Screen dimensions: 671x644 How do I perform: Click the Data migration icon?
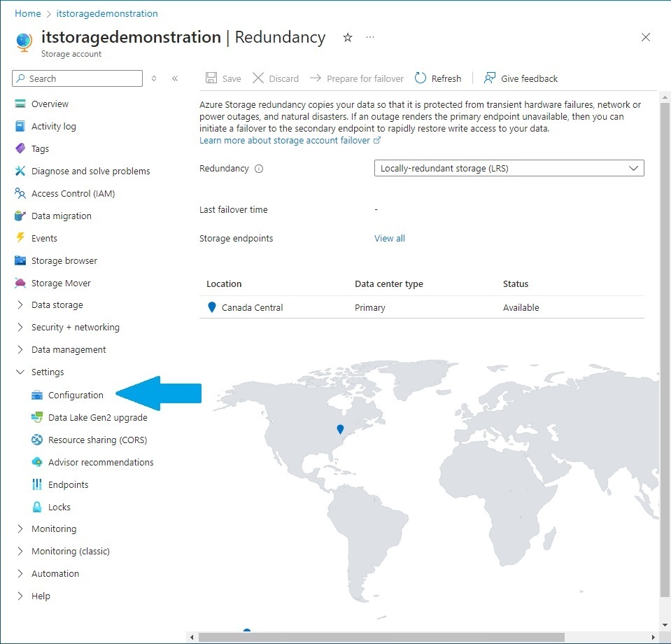point(20,216)
